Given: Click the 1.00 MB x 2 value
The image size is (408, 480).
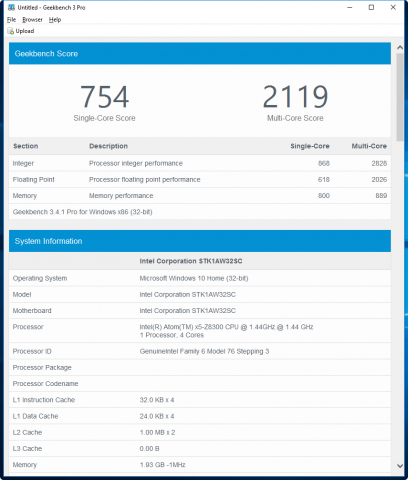Looking at the screenshot, I should click(x=157, y=432).
